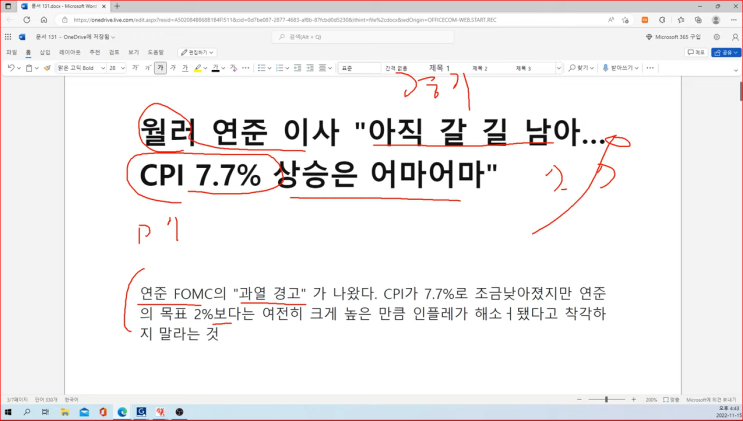Decrease the font size (smaller 가)
Image resolution: width=743 pixels, height=421 pixels.
coord(148,68)
